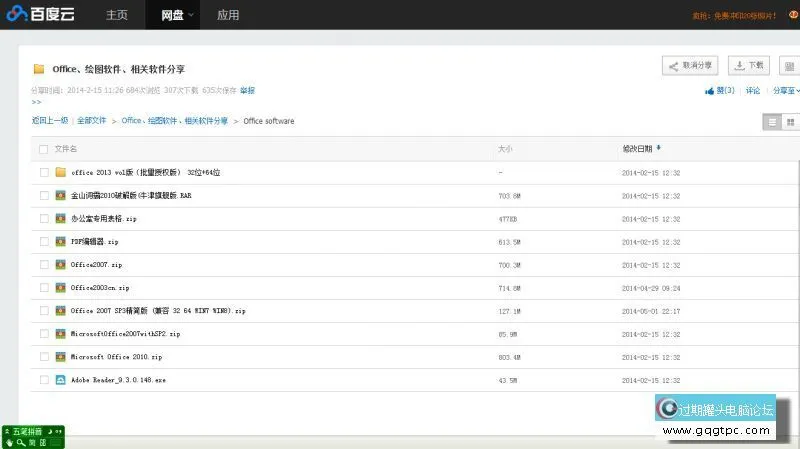Tick the checkbox for Microsoft Office 2010.zip
The width and height of the screenshot is (800, 449).
click(x=44, y=357)
